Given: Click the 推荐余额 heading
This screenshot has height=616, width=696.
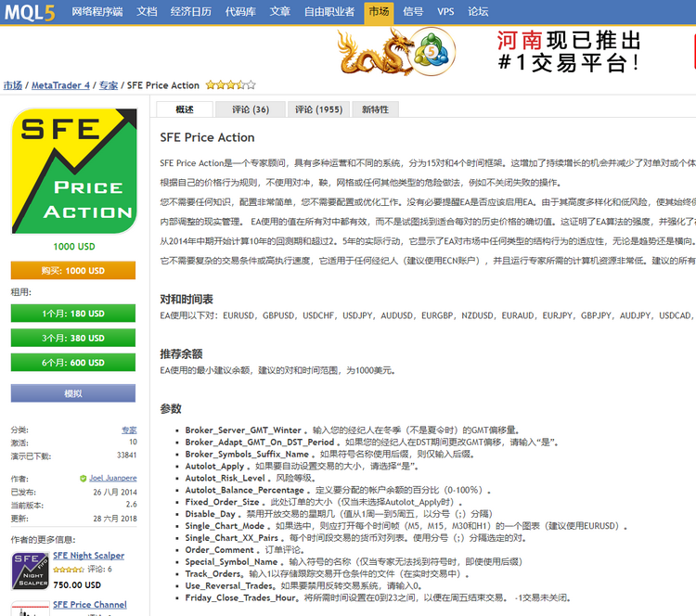Looking at the screenshot, I should 181,354.
